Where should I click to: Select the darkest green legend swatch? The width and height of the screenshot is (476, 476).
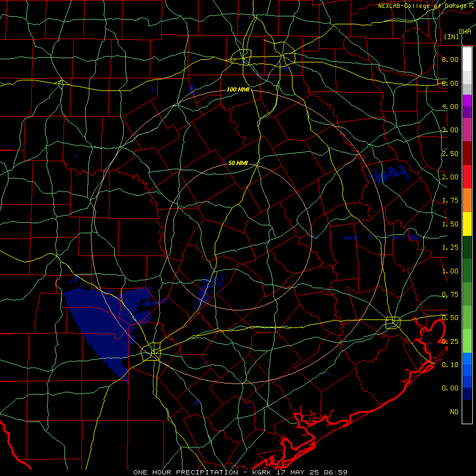tap(467, 247)
